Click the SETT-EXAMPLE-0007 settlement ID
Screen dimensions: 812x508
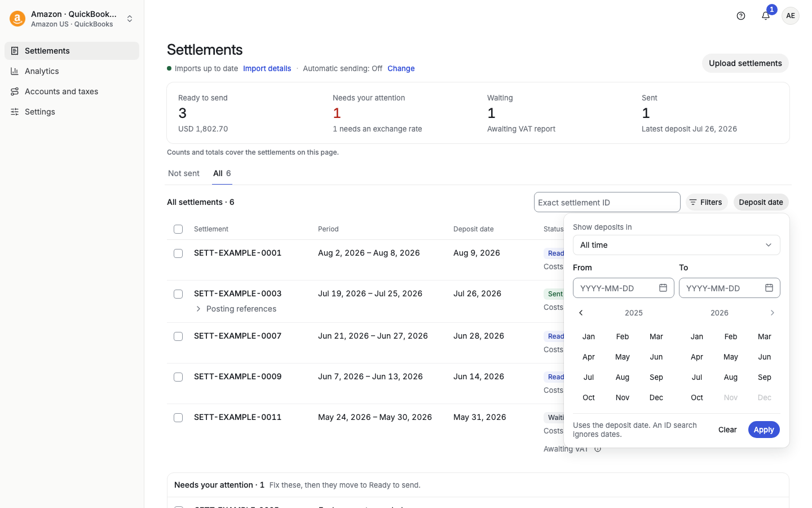[x=238, y=336]
